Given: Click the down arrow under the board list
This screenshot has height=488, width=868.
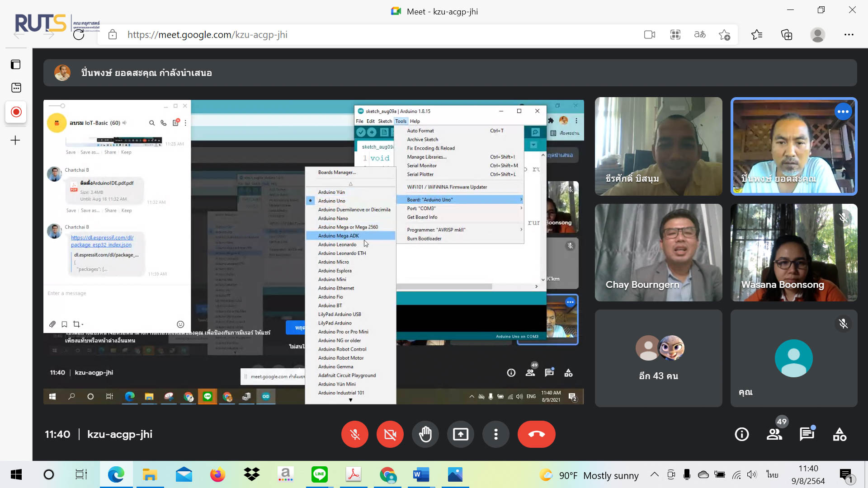Looking at the screenshot, I should click(x=350, y=400).
